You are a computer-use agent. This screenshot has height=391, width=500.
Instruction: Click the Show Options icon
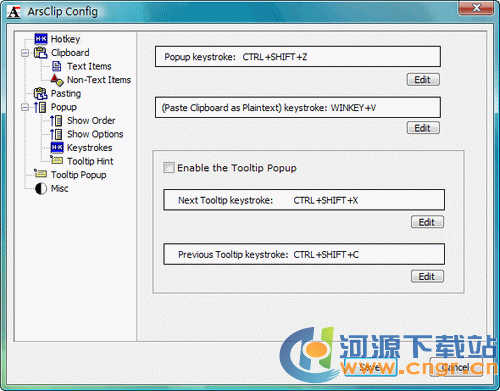click(56, 134)
